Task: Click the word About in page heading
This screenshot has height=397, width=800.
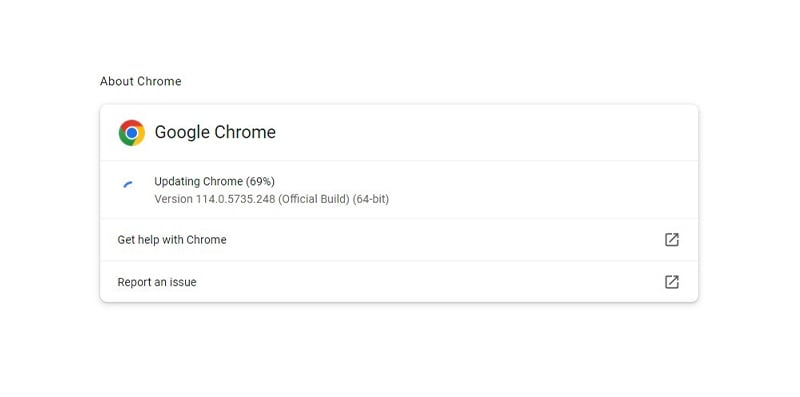Action: 117,82
